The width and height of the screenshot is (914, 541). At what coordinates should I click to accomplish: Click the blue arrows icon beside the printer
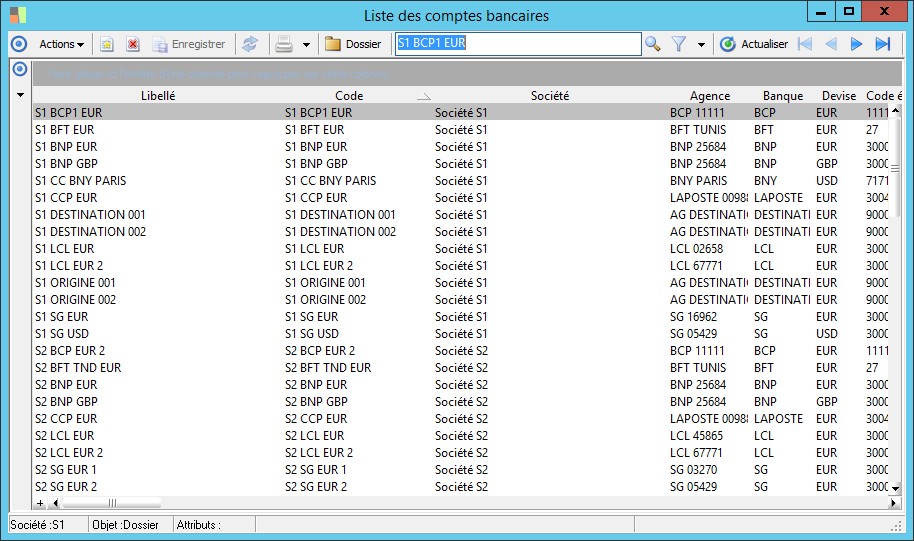point(250,44)
